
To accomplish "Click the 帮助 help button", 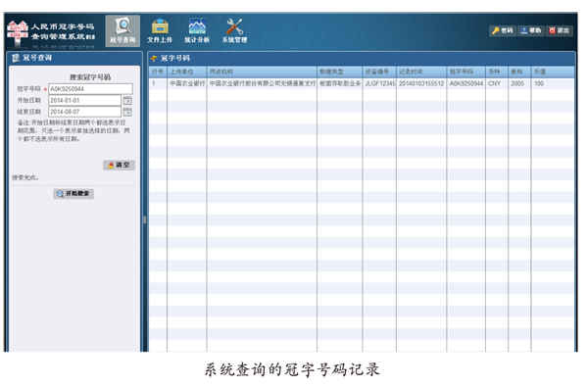I will click(531, 30).
